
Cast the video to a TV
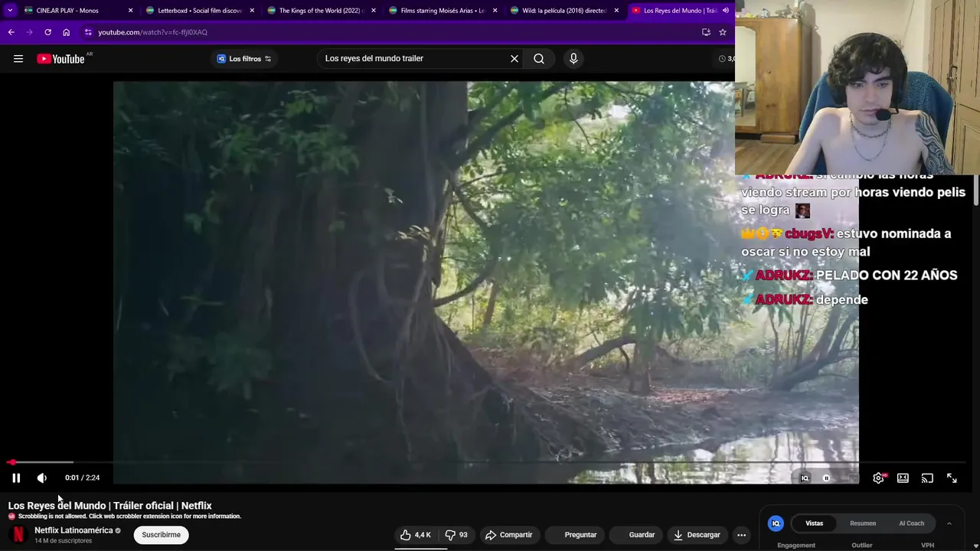[x=927, y=478]
